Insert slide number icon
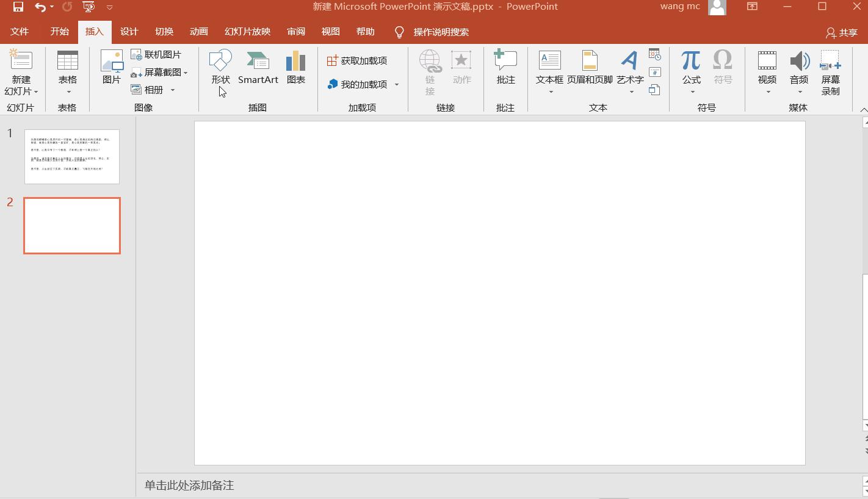 [x=654, y=73]
